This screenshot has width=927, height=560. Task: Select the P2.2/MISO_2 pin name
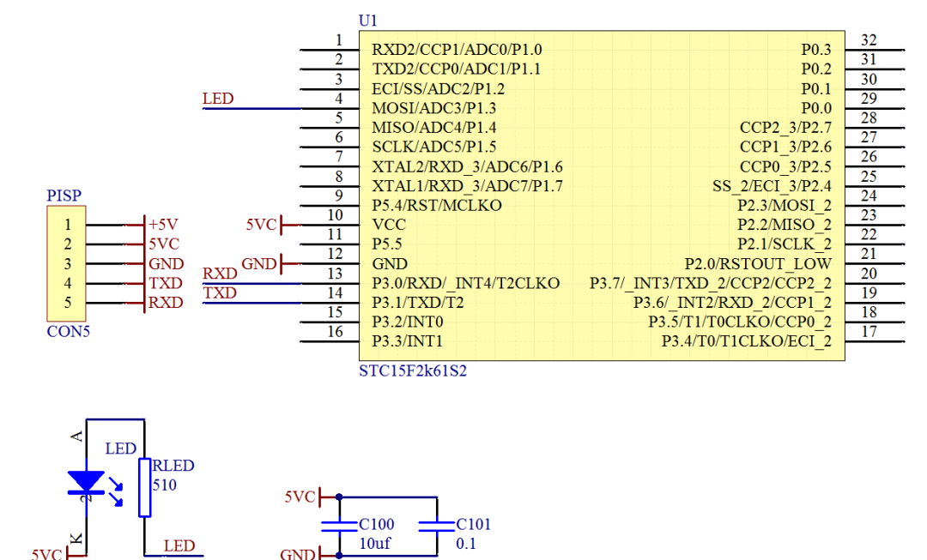click(x=785, y=225)
